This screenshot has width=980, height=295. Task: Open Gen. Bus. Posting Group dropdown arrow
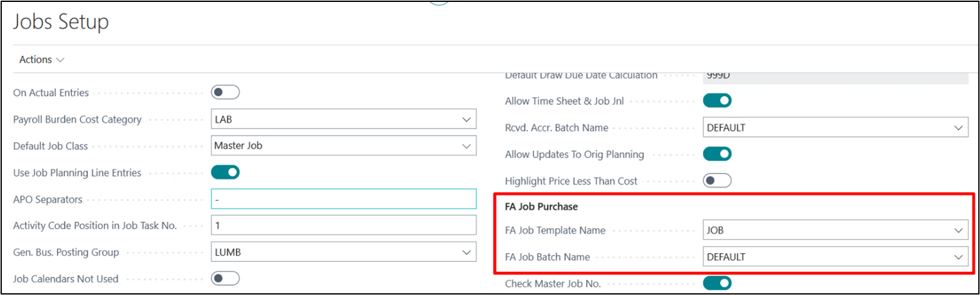(466, 253)
